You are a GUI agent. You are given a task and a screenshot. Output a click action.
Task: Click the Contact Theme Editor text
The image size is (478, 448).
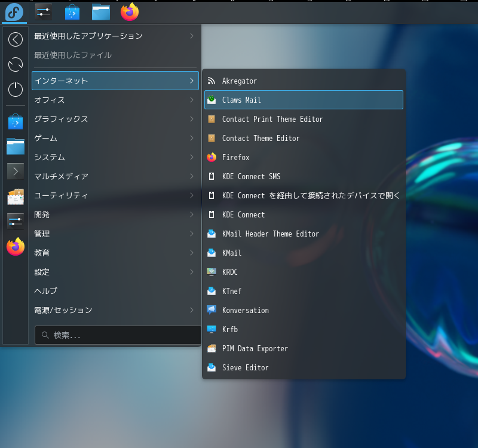pos(261,138)
